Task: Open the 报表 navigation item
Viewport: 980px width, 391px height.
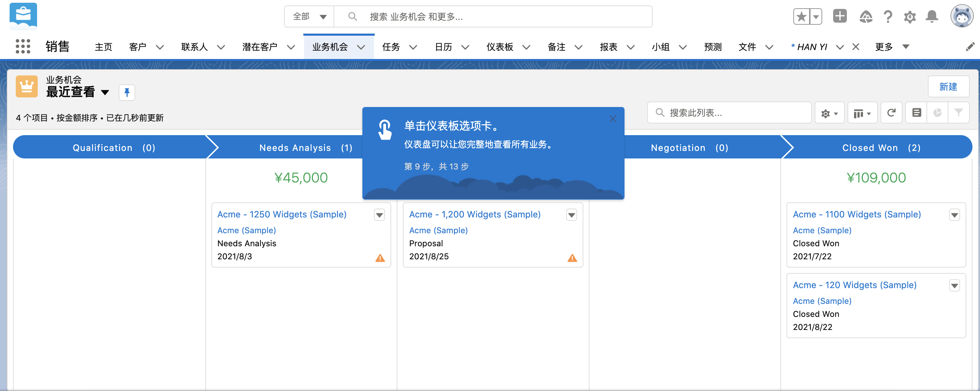Action: (609, 47)
